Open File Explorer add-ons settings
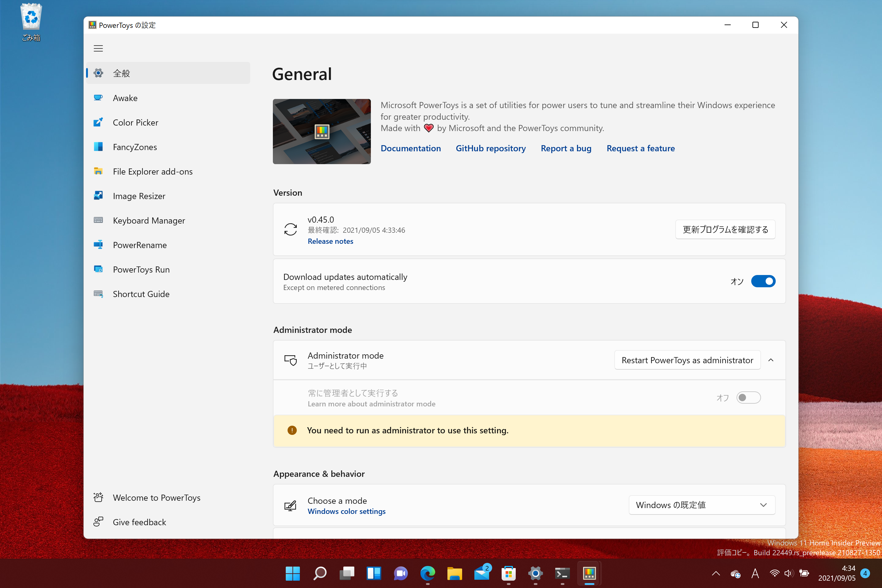Screen dimensions: 882x588 (152, 171)
